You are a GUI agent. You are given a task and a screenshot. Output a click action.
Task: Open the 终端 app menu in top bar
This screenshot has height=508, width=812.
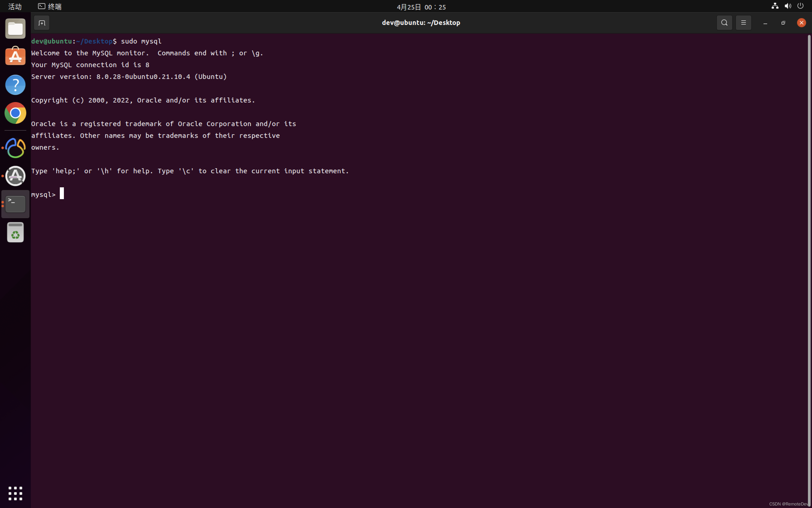tap(50, 6)
